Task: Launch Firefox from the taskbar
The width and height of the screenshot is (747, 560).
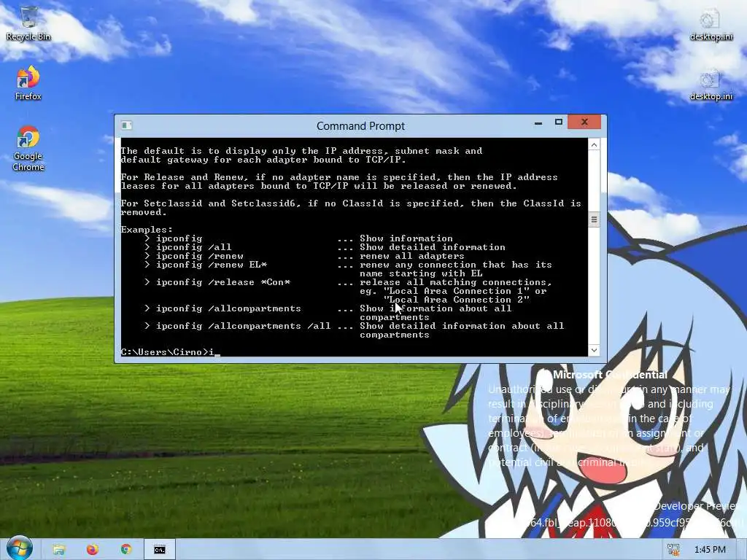Action: click(x=93, y=550)
